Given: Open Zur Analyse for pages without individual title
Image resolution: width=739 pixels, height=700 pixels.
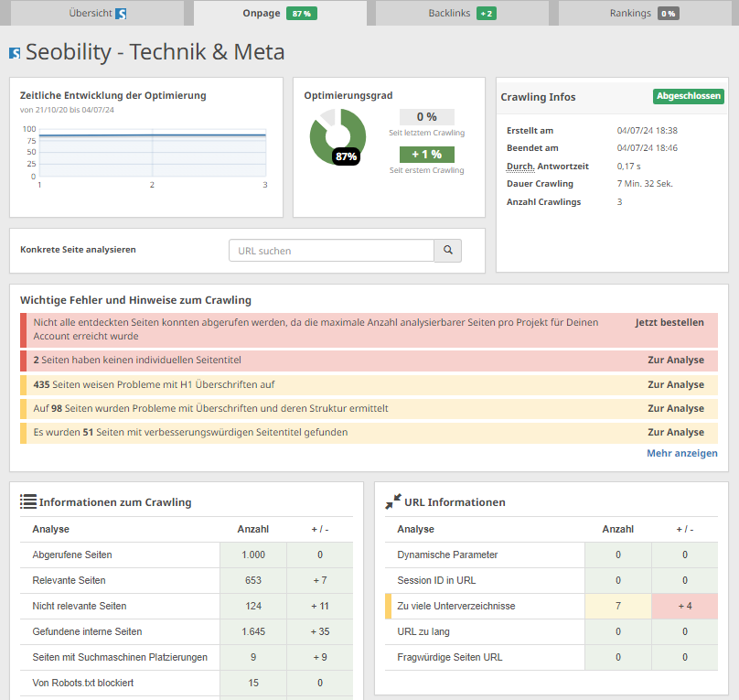Looking at the screenshot, I should (x=676, y=360).
